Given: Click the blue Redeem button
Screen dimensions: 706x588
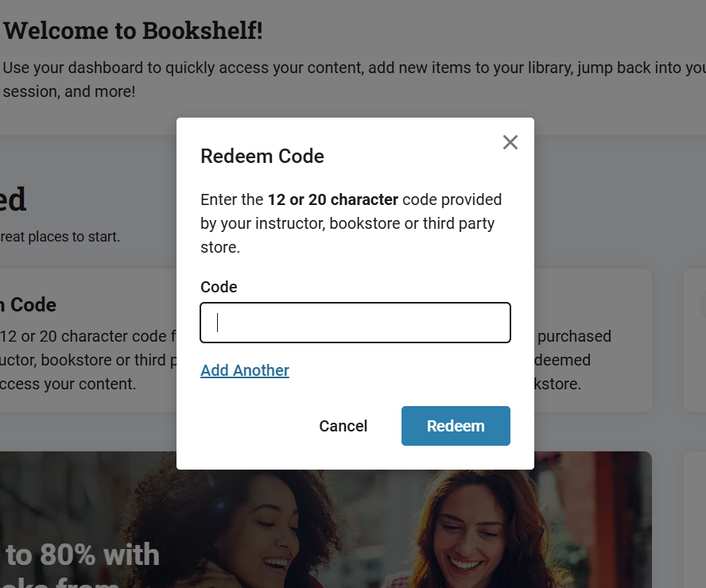Looking at the screenshot, I should click(456, 426).
